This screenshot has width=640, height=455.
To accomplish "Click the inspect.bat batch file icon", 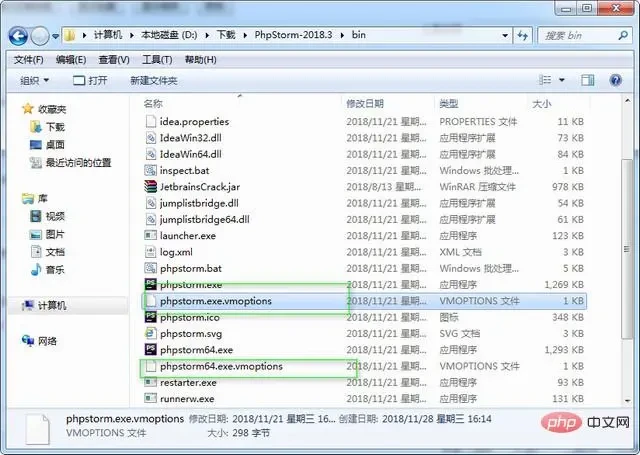I will tap(151, 171).
